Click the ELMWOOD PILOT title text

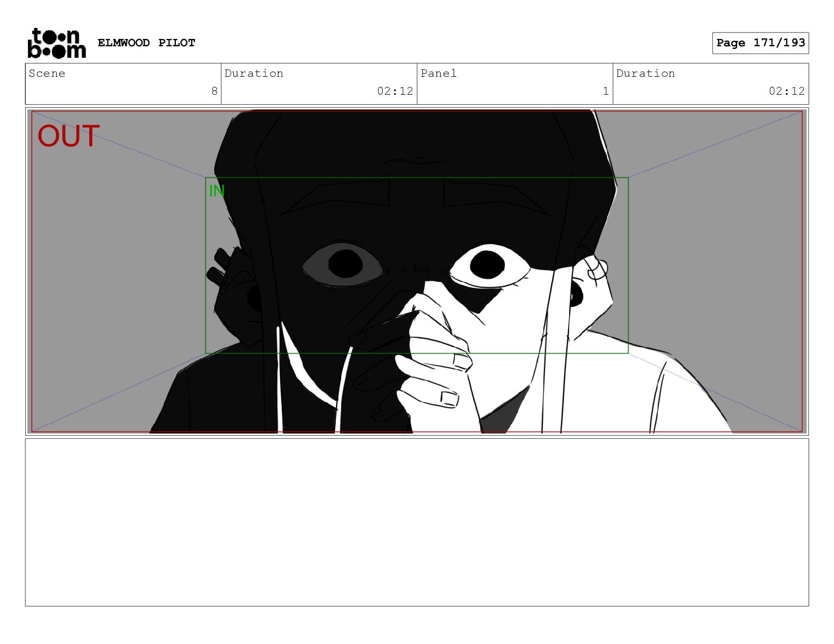(146, 43)
